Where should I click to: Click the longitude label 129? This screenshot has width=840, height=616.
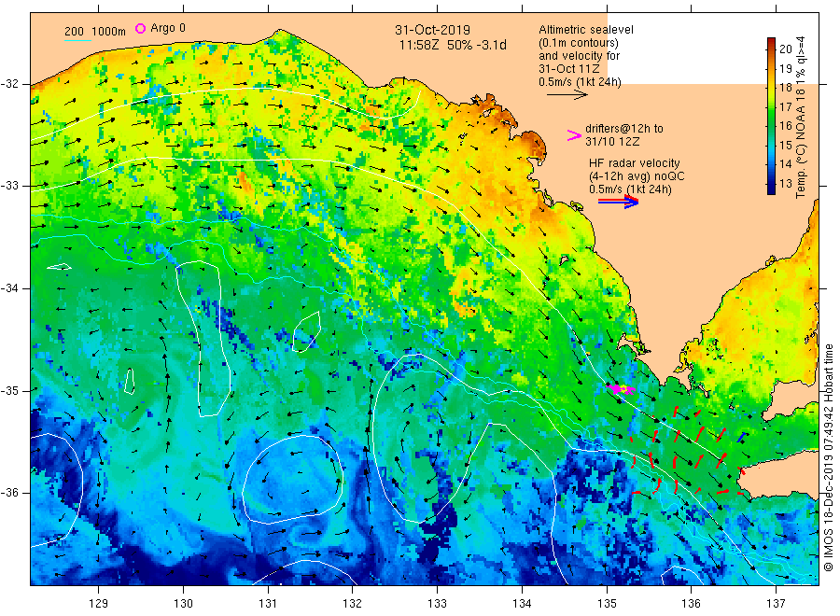coord(99,604)
